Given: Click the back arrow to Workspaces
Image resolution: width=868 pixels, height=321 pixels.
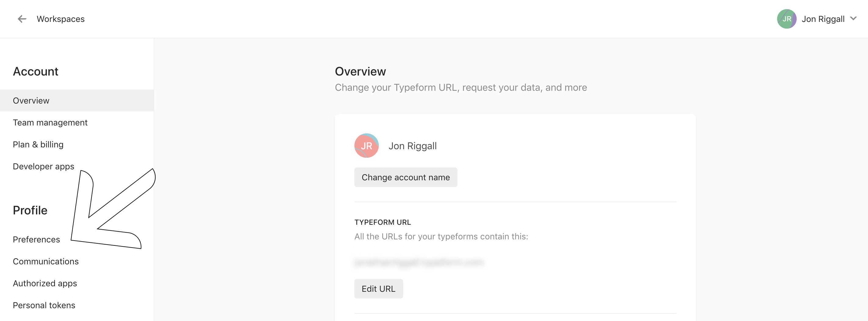Looking at the screenshot, I should [22, 19].
